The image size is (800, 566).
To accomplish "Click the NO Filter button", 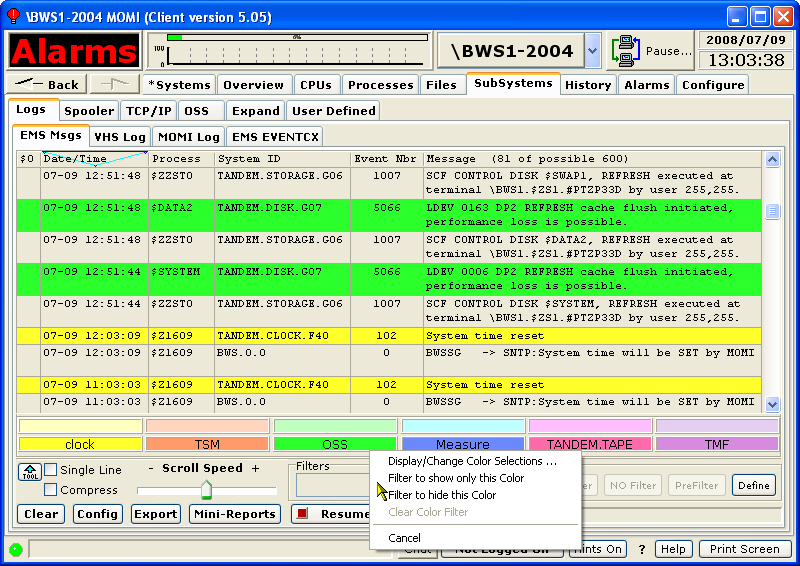I will tap(633, 485).
